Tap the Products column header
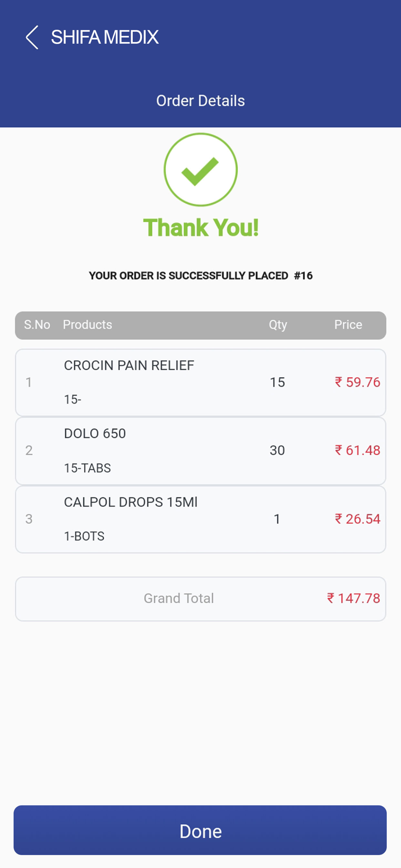This screenshot has height=868, width=401. click(87, 325)
